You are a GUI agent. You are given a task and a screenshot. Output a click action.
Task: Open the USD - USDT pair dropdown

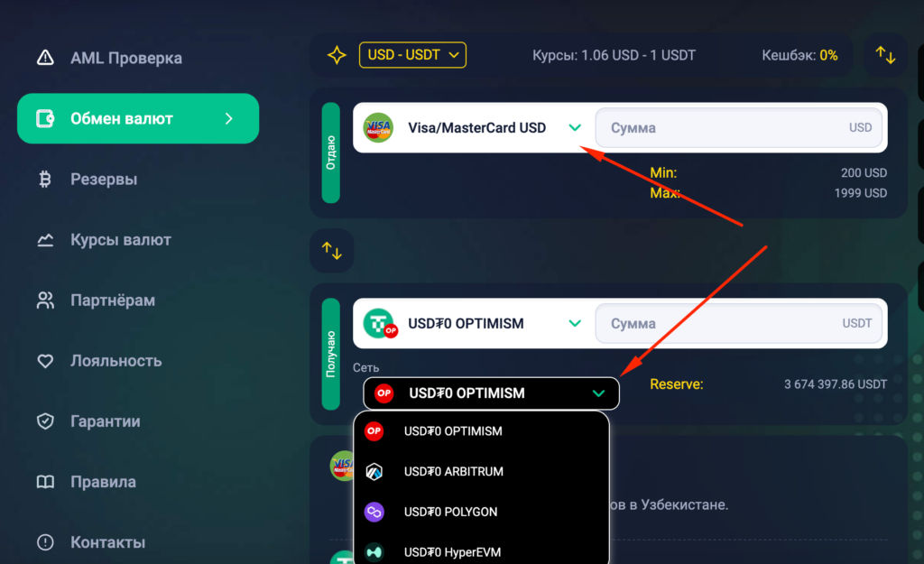point(412,55)
